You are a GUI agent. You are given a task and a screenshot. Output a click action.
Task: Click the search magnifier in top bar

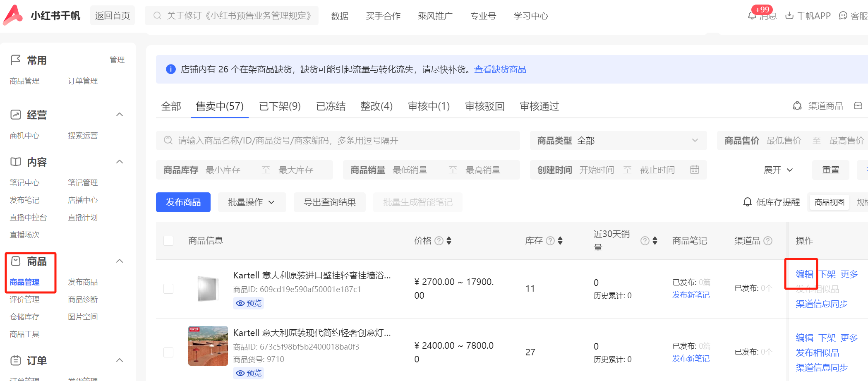click(157, 16)
